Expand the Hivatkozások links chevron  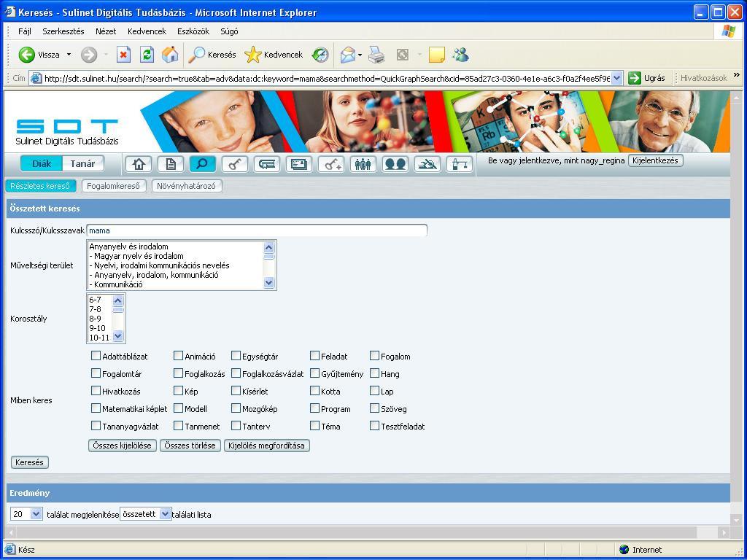point(737,75)
